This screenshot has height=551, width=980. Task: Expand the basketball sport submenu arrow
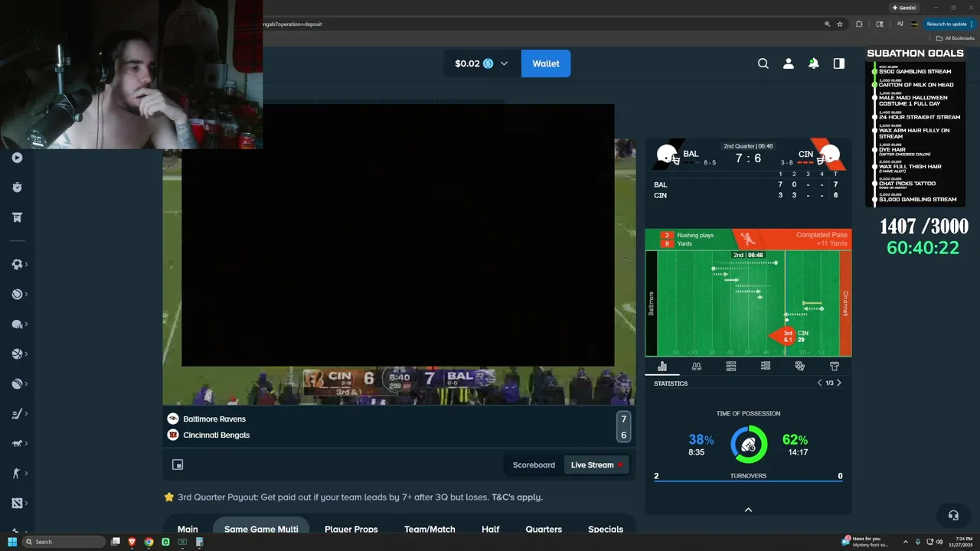[27, 354]
